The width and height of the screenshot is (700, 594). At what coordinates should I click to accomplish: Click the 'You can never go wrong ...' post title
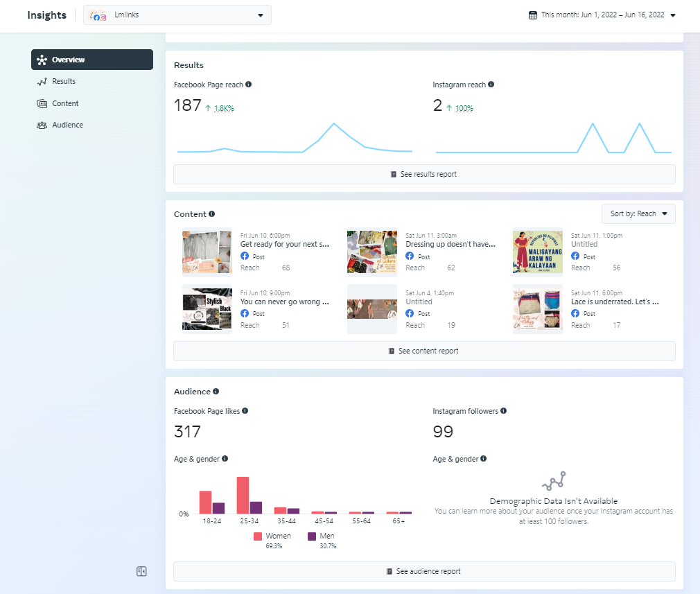tap(285, 302)
